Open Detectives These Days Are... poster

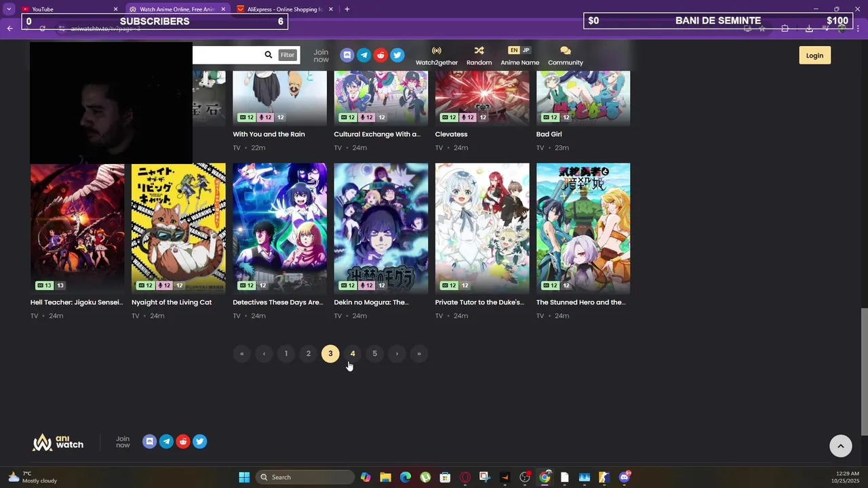[x=279, y=228]
